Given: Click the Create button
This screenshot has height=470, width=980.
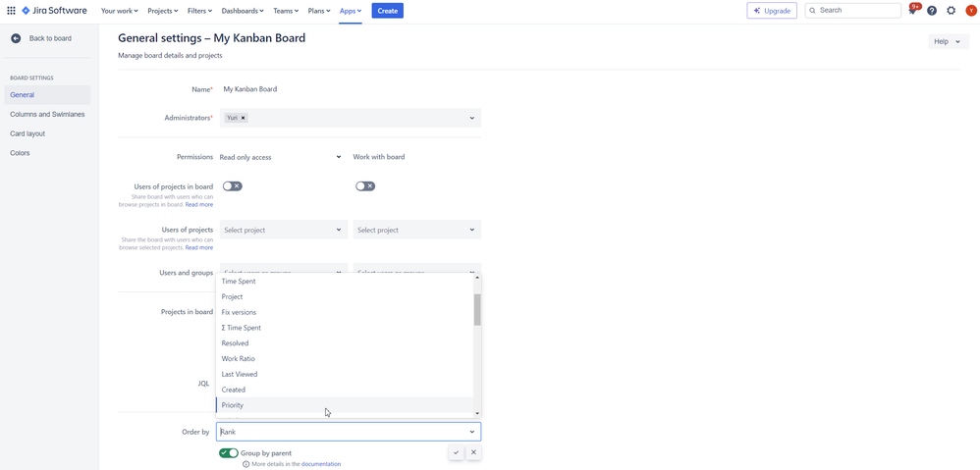Looking at the screenshot, I should tap(388, 11).
